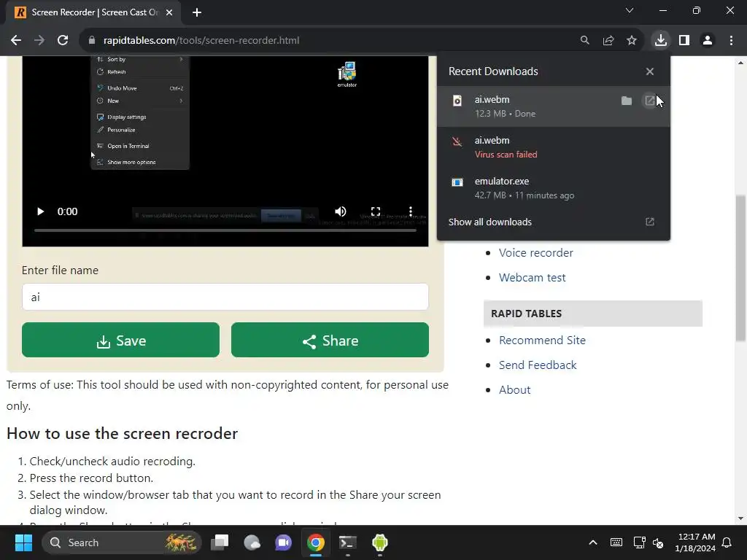Open the terminal taskbar icon
Screen dimensions: 747x560
(x=347, y=542)
